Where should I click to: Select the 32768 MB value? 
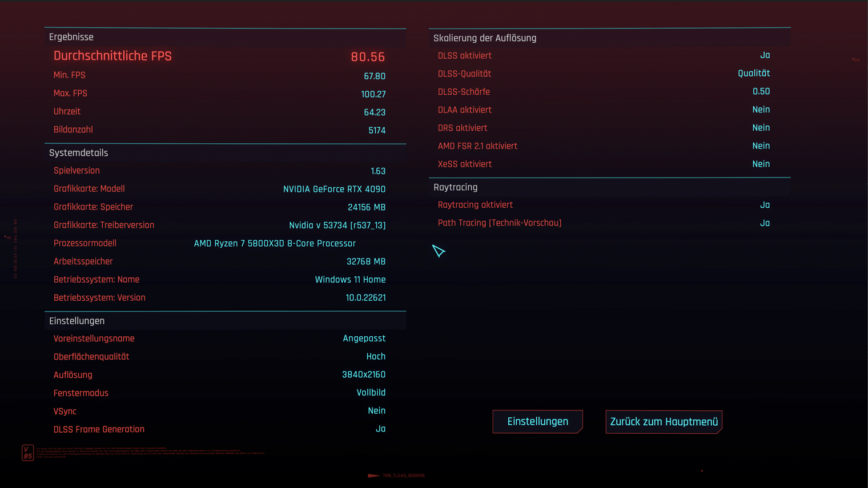point(366,262)
